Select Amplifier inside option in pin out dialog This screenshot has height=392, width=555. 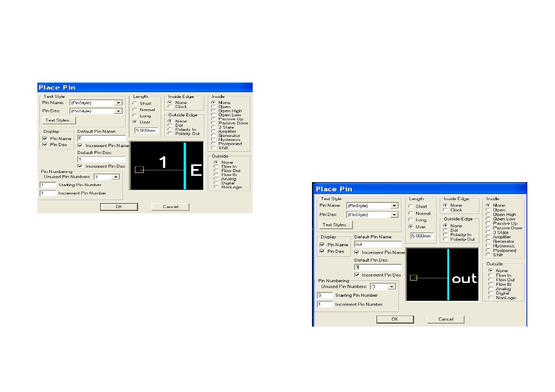pos(488,237)
